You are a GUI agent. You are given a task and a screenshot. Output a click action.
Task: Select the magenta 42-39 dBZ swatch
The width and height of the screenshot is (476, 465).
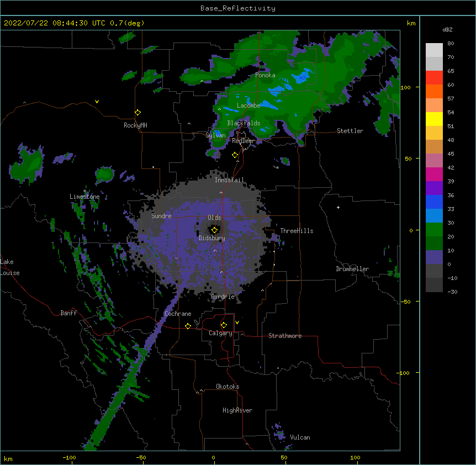point(434,174)
